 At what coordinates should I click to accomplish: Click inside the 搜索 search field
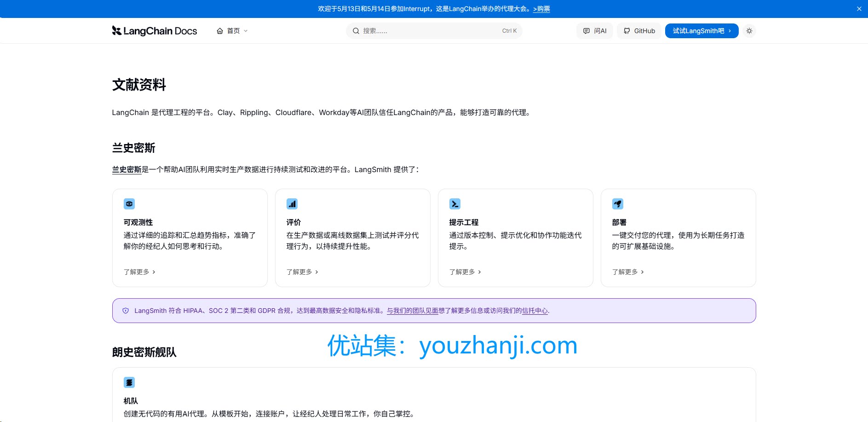(x=434, y=30)
